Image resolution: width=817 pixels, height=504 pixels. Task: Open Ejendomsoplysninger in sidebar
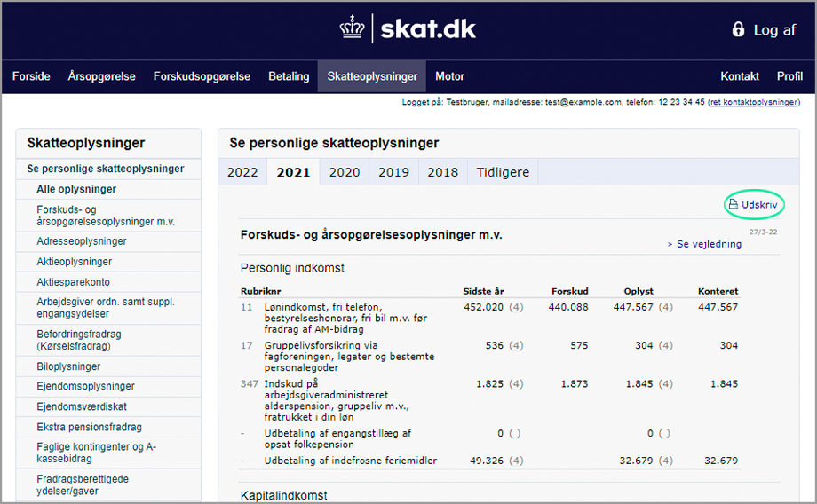(85, 386)
